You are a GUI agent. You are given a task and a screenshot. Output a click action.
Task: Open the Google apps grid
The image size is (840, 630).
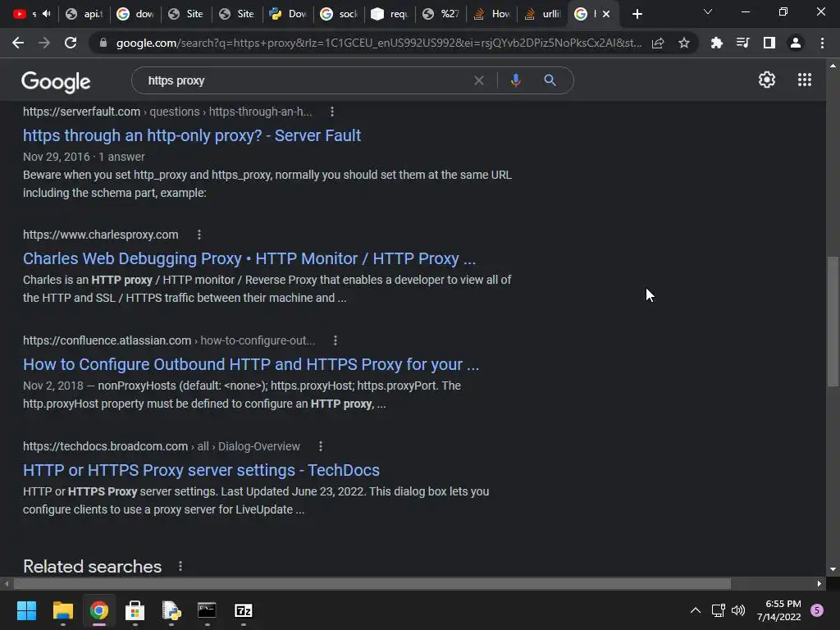click(804, 80)
